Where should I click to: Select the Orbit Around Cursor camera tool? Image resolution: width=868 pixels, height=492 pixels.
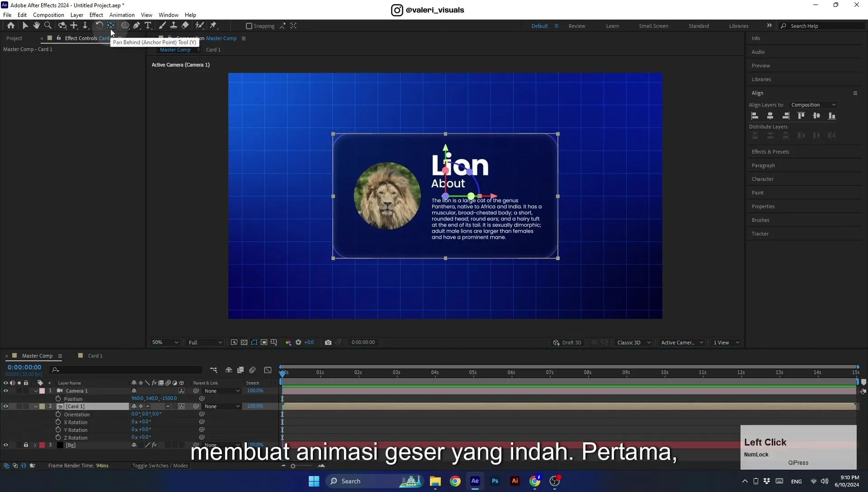click(x=62, y=26)
